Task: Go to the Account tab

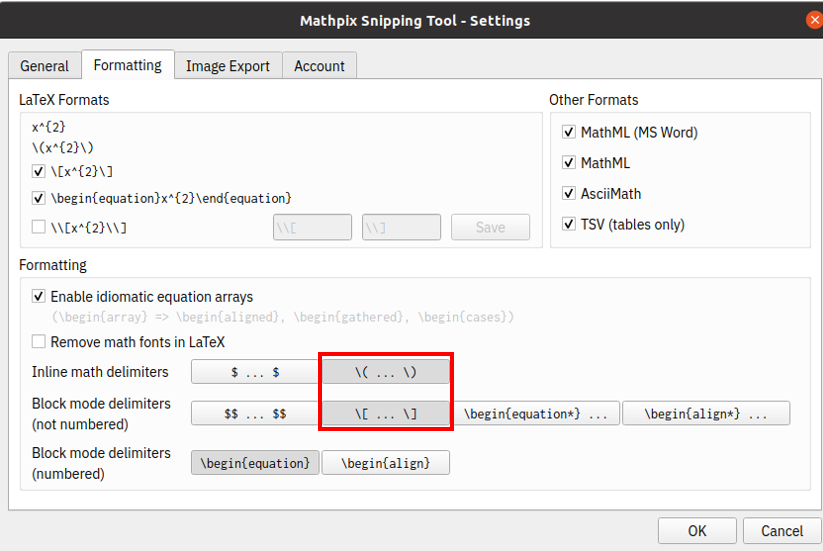Action: click(319, 66)
